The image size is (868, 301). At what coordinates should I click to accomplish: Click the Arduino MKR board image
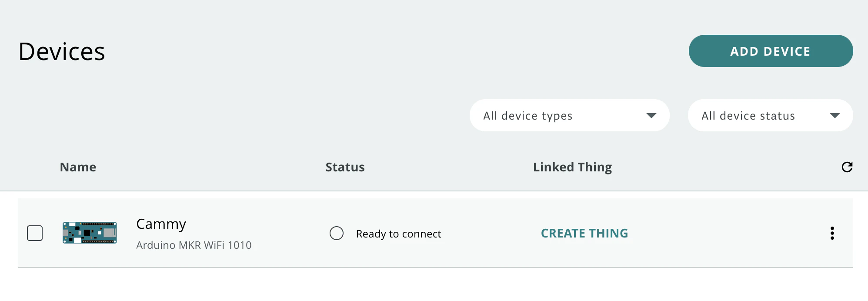point(90,233)
